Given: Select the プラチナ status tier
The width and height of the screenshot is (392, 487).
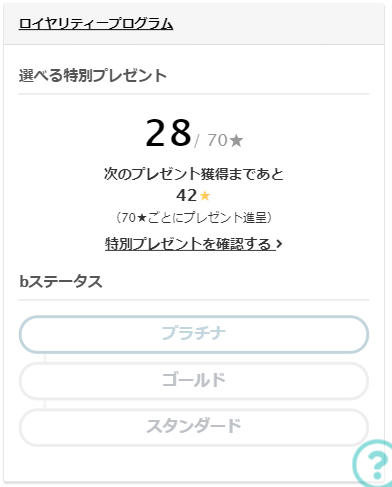Looking at the screenshot, I should (194, 334).
